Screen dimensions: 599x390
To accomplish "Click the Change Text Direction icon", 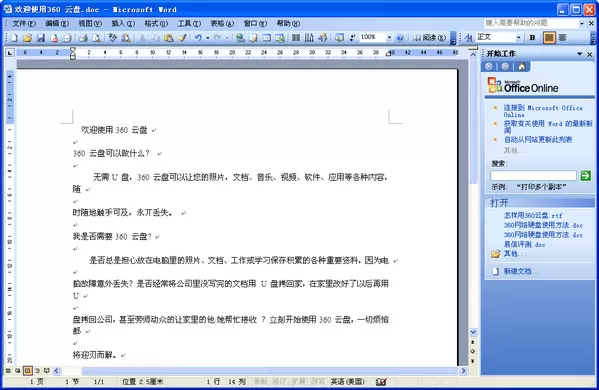I will 309,38.
